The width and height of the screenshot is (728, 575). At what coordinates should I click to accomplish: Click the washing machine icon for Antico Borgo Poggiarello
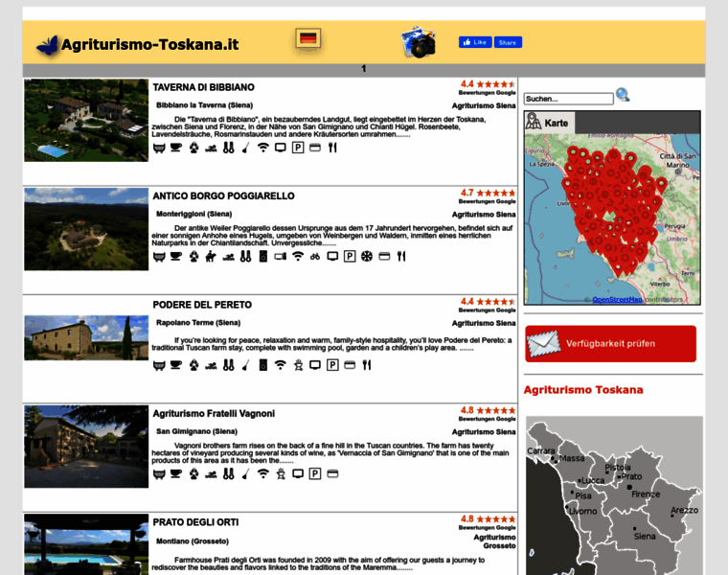click(262, 257)
